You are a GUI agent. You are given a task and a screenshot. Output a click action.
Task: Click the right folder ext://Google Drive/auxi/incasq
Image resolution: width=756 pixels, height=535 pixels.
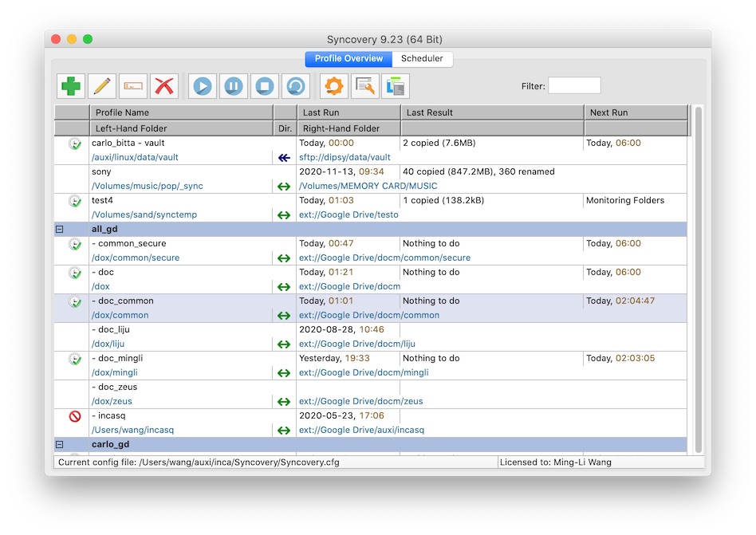pyautogui.click(x=361, y=430)
